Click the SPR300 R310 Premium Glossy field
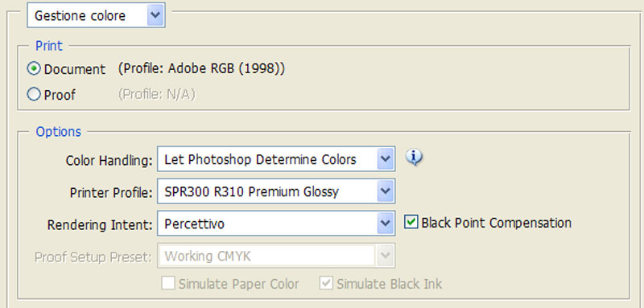 click(x=276, y=191)
